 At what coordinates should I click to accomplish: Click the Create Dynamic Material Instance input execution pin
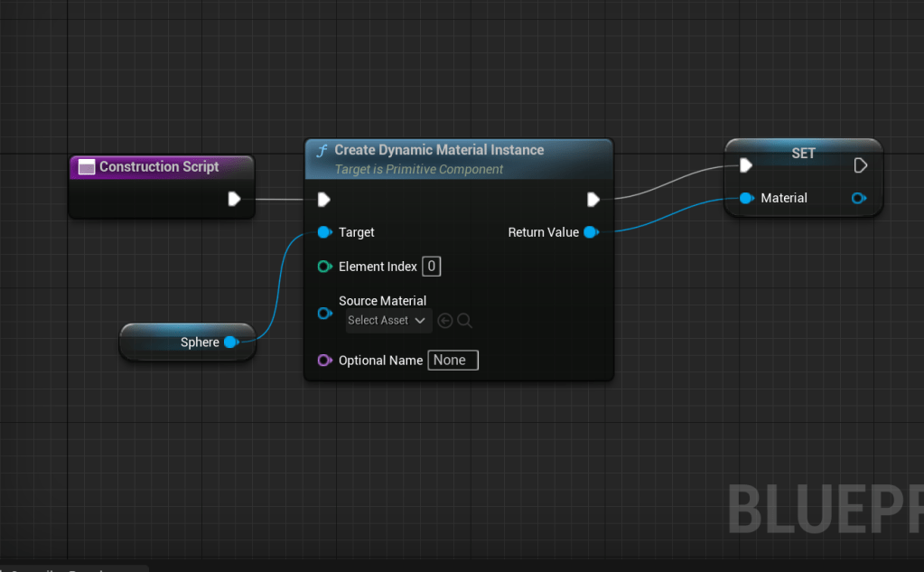click(x=323, y=199)
